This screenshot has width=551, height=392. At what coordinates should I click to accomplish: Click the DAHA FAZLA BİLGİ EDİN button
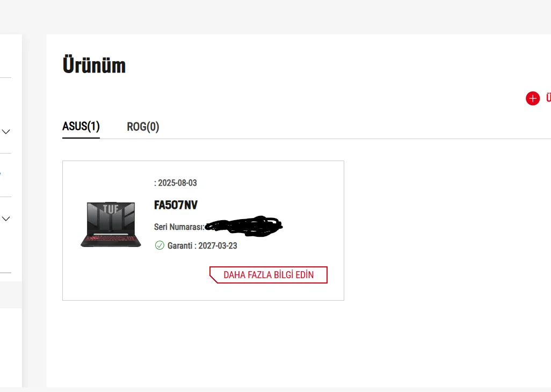[268, 275]
